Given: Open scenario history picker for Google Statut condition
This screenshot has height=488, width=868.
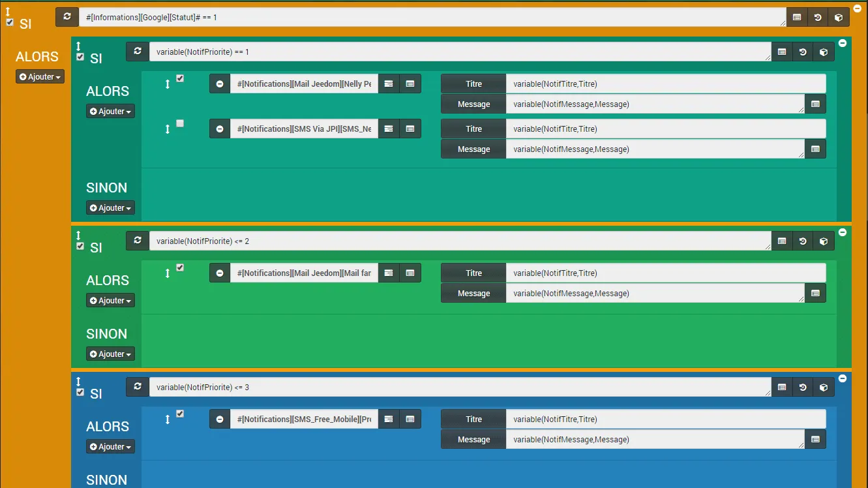Looking at the screenshot, I should [818, 18].
